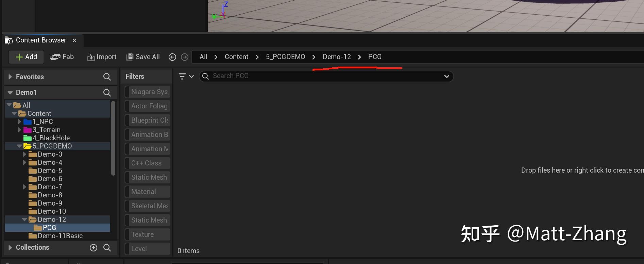Open the filter options dropdown
The height and width of the screenshot is (264, 644).
tap(186, 76)
